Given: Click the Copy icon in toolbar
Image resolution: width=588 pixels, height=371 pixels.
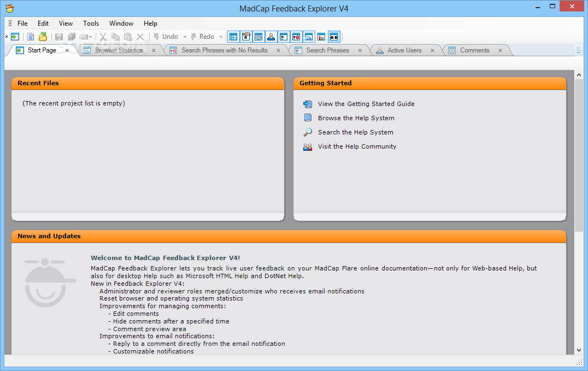Looking at the screenshot, I should click(x=115, y=37).
